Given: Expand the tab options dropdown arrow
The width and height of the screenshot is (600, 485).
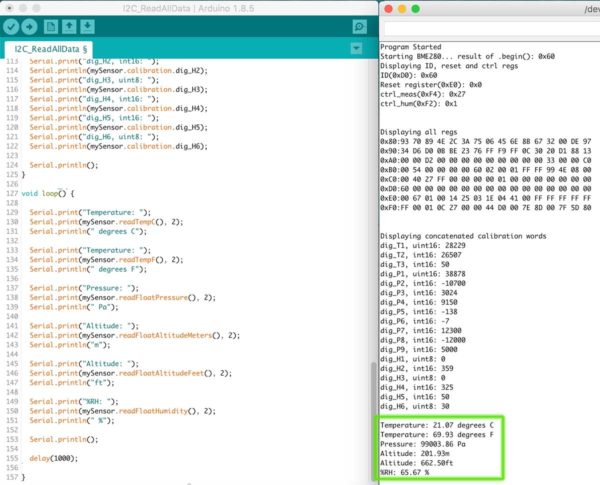Looking at the screenshot, I should pos(357,49).
